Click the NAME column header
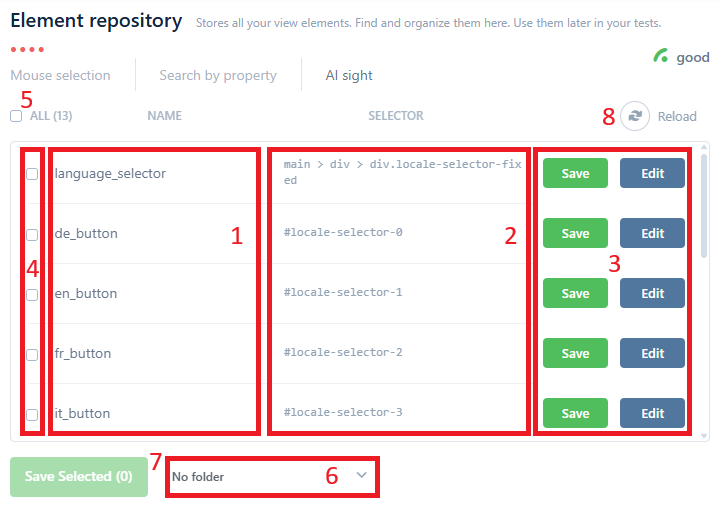721x505 pixels. pyautogui.click(x=164, y=116)
